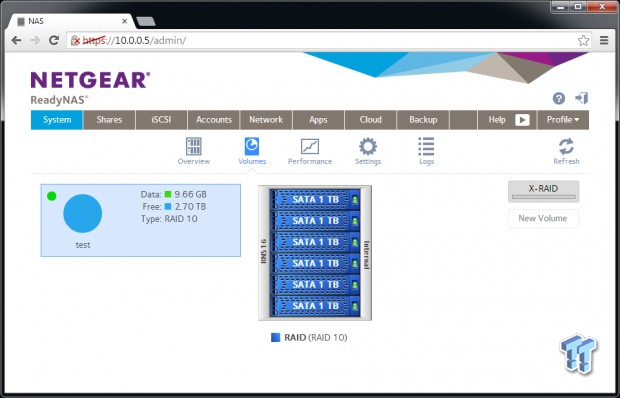Image resolution: width=620 pixels, height=398 pixels.
Task: Click the '9.66 GB' data value
Action: (x=191, y=194)
